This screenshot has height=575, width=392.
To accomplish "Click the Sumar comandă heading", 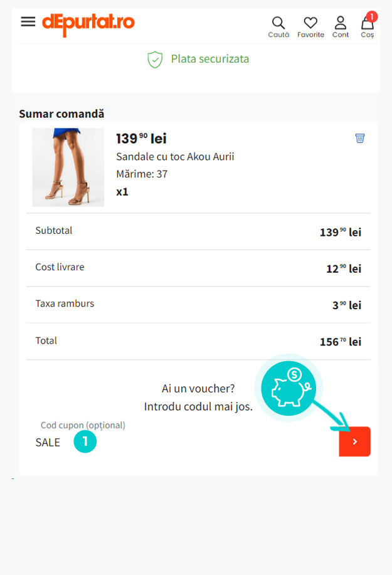I will tap(61, 113).
